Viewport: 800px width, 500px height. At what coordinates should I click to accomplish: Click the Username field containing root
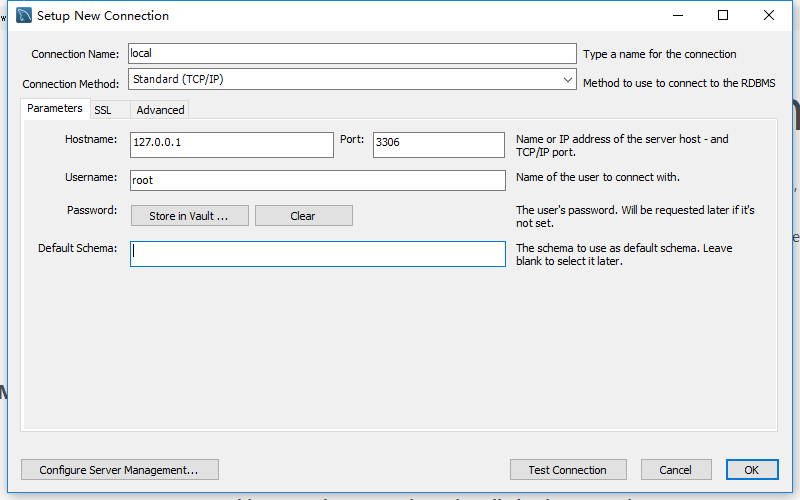tap(318, 181)
